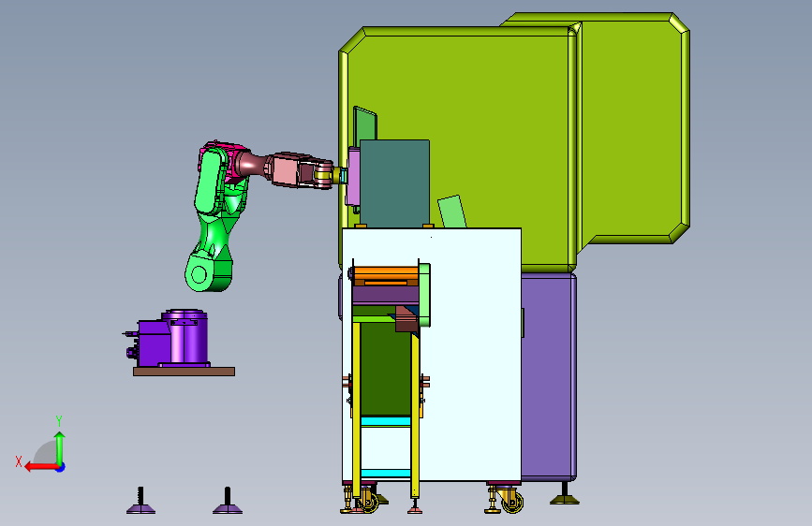Select the purple lower machine cabinet
The image size is (812, 526).
[548, 376]
